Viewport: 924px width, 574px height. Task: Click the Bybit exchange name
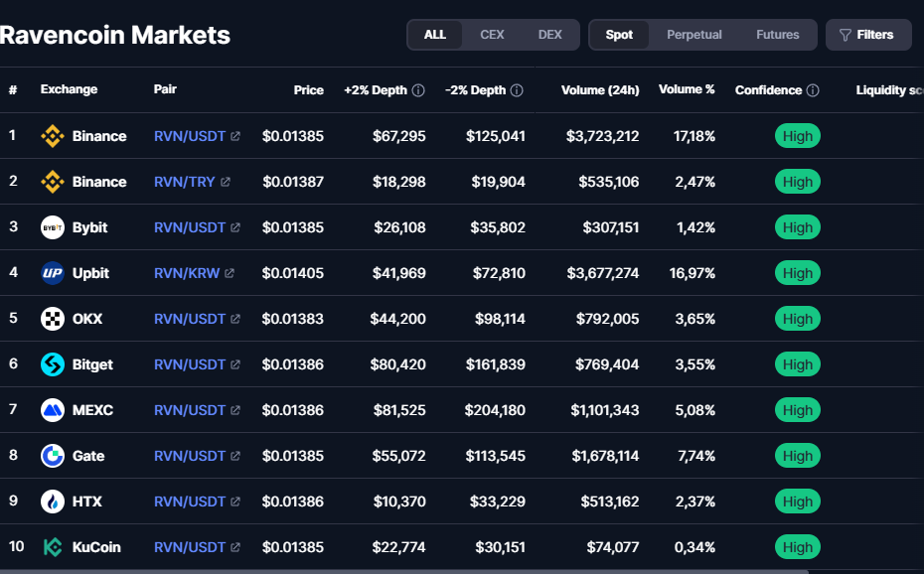(89, 227)
